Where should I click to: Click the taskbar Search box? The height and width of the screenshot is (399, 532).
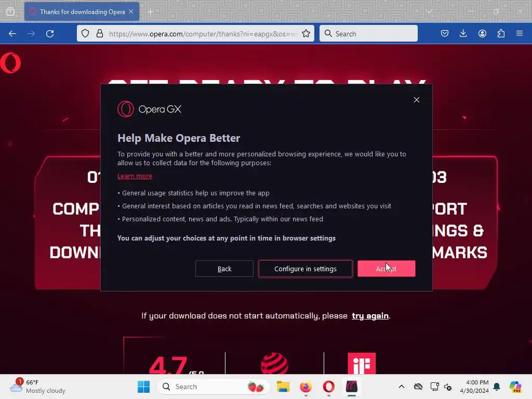click(x=214, y=387)
